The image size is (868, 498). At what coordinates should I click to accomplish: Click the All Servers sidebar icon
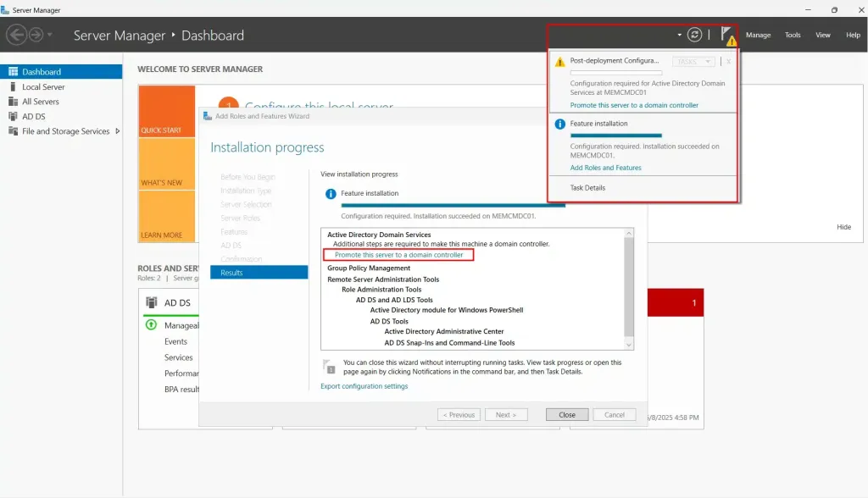click(x=14, y=102)
